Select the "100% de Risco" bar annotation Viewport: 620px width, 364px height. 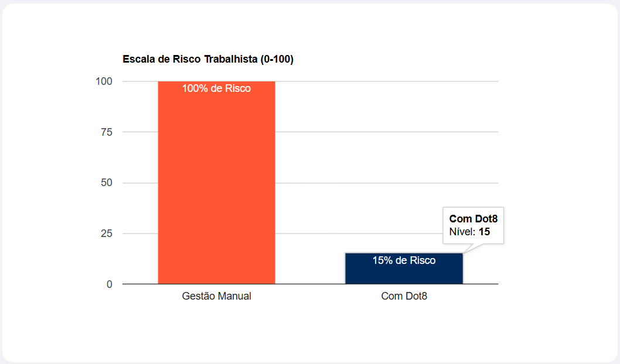click(x=216, y=89)
